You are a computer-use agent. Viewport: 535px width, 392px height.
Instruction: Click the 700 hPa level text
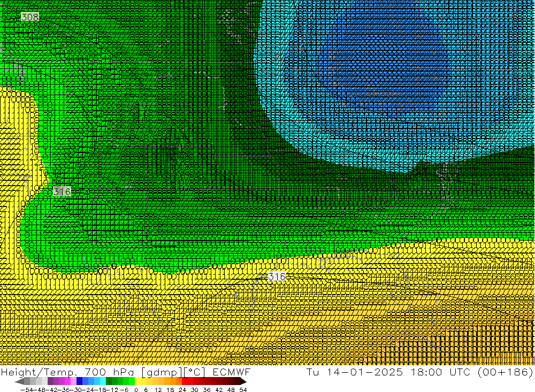[x=109, y=372]
